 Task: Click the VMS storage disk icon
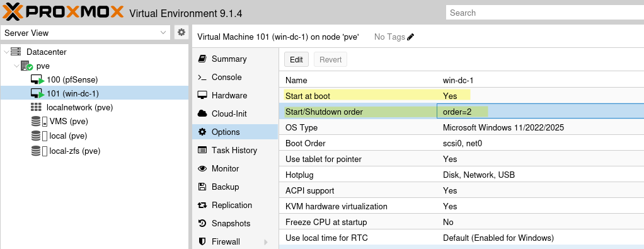[39, 122]
